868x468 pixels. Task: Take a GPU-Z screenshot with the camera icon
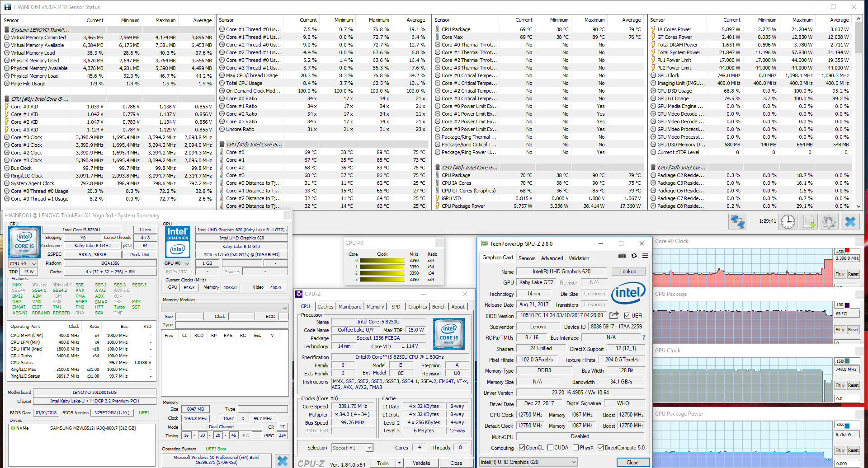click(622, 256)
